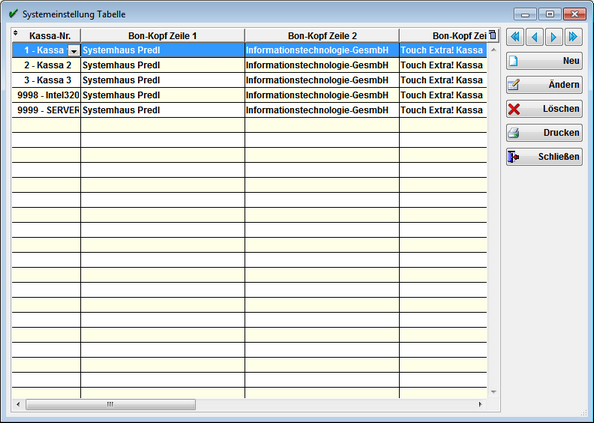This screenshot has height=423, width=594.
Task: Click the Löschen button
Action: [x=544, y=109]
